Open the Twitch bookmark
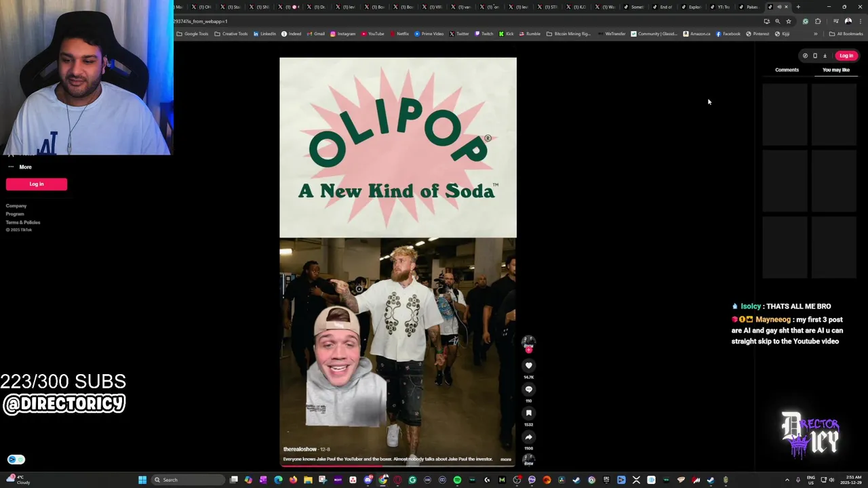 [484, 34]
